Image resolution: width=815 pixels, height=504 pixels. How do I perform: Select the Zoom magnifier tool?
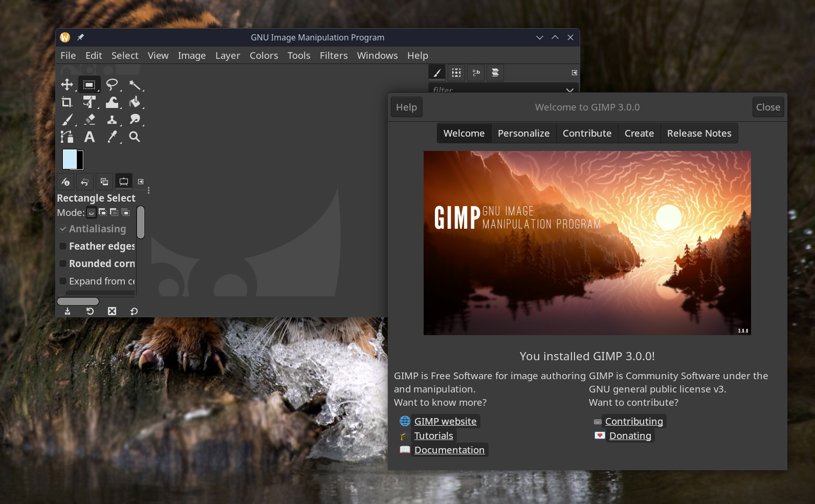click(135, 137)
